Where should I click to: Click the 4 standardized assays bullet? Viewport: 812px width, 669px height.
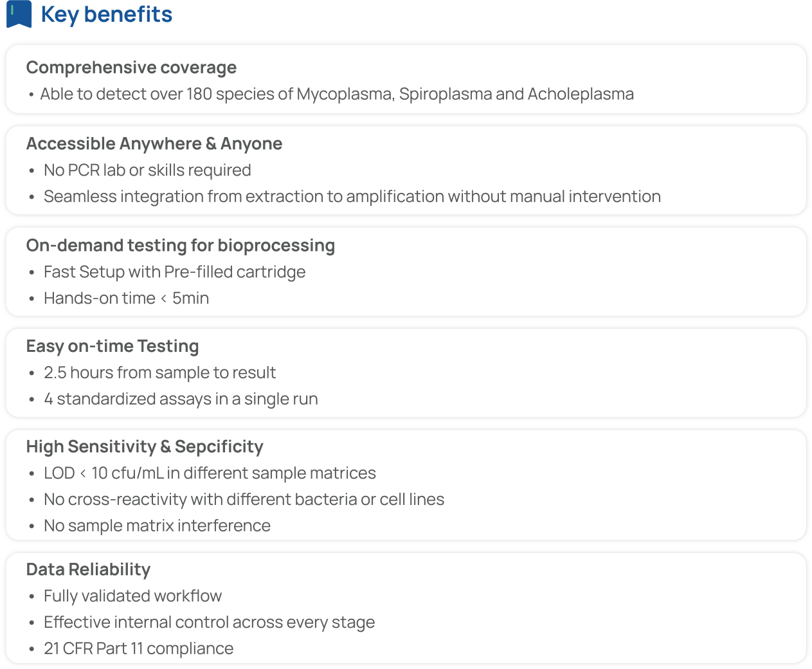coord(181,399)
